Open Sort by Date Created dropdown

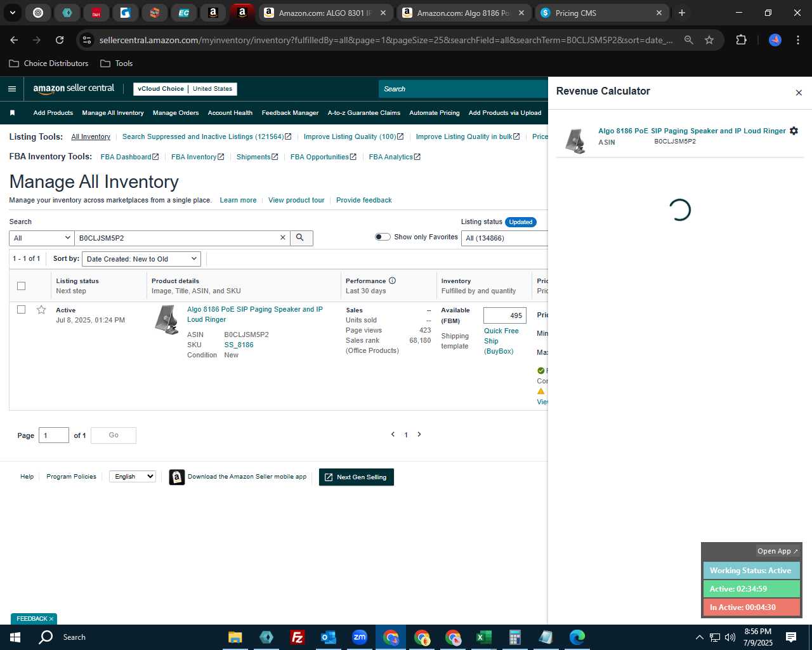141,259
